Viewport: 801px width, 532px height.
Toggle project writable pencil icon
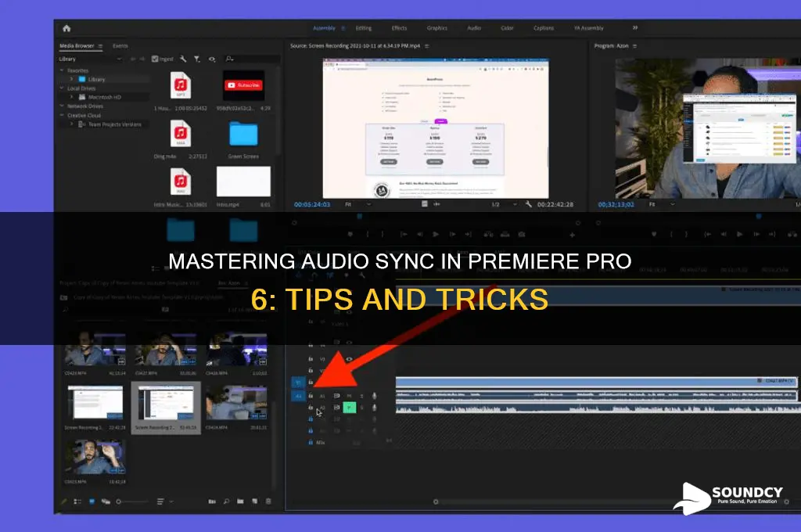tap(64, 501)
